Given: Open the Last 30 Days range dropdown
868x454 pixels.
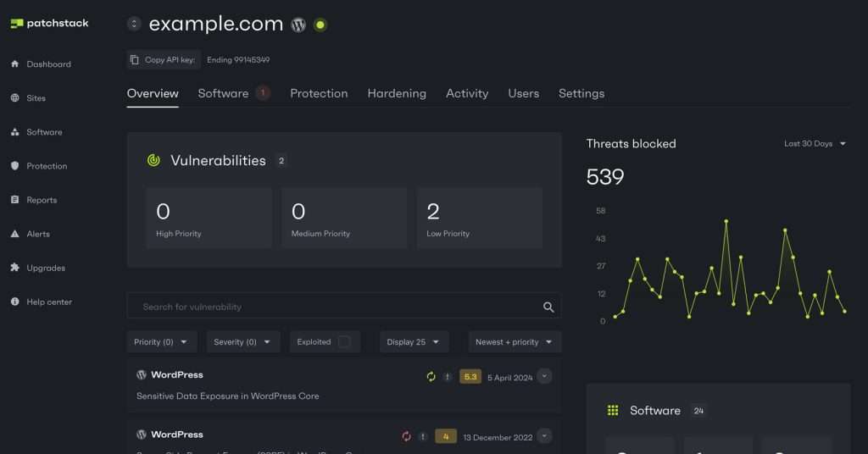Looking at the screenshot, I should click(815, 144).
